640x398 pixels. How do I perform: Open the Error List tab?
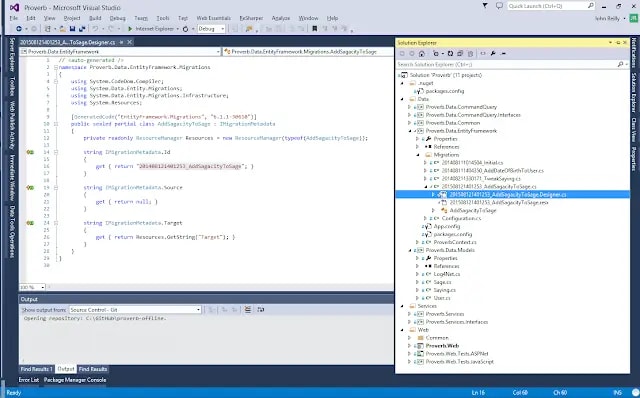[29, 380]
